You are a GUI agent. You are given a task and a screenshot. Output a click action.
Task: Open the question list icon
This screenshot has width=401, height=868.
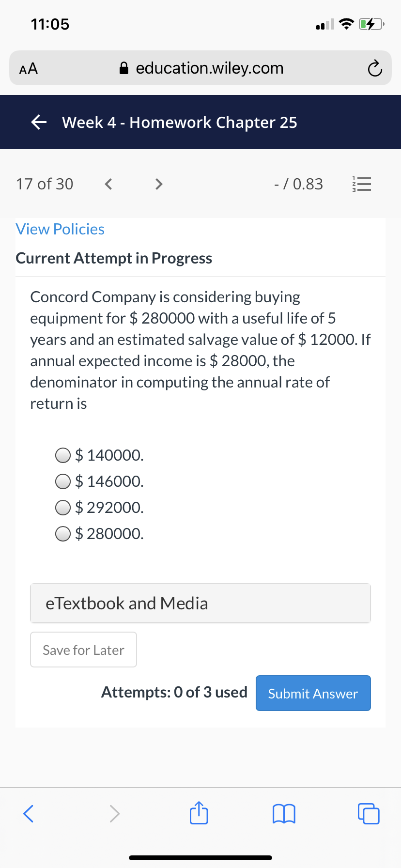[361, 184]
